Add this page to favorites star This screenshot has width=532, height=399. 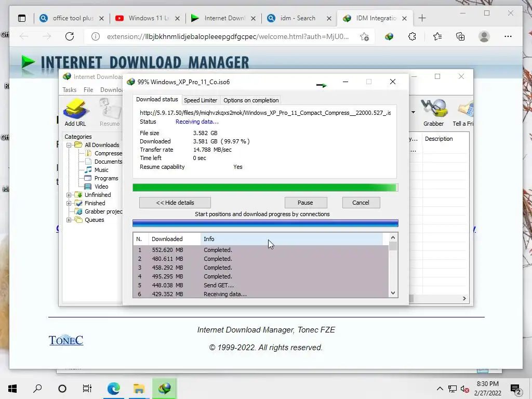click(x=364, y=37)
